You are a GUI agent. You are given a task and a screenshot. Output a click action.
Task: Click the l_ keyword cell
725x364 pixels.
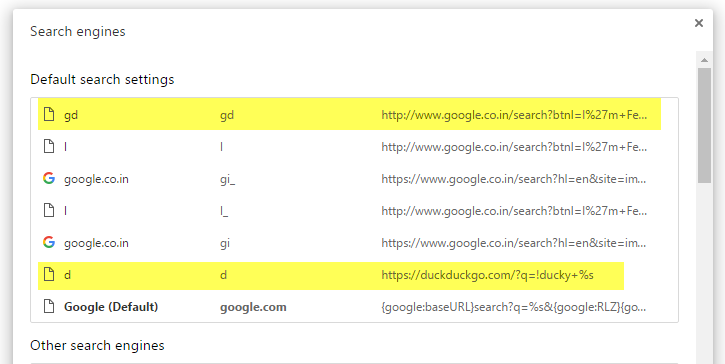click(x=224, y=211)
